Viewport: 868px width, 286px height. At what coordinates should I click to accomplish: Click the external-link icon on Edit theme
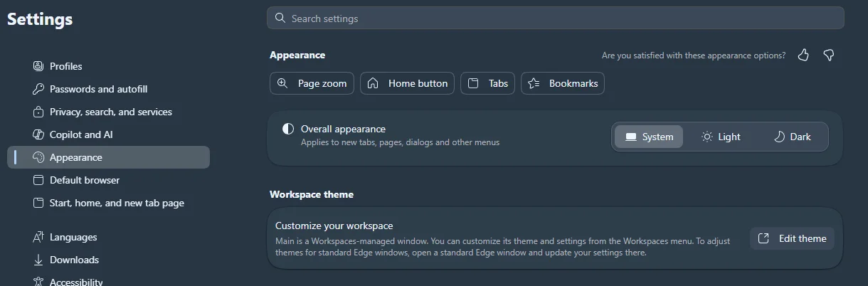tap(763, 238)
